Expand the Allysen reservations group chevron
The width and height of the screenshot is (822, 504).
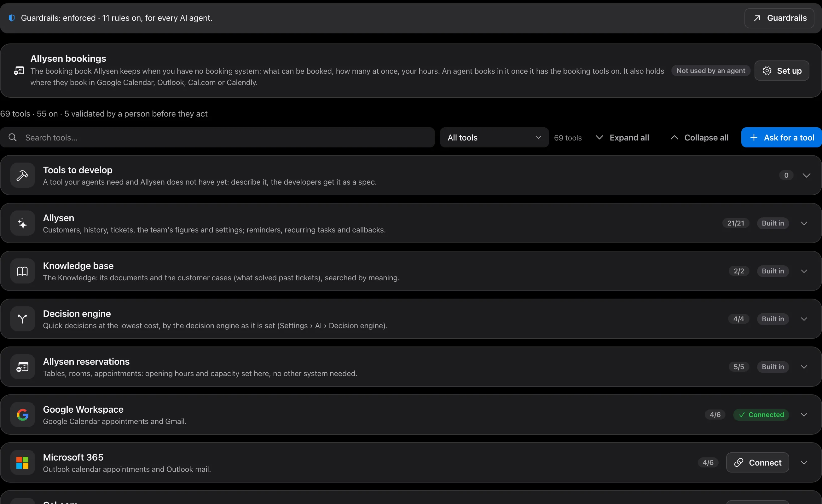point(804,367)
